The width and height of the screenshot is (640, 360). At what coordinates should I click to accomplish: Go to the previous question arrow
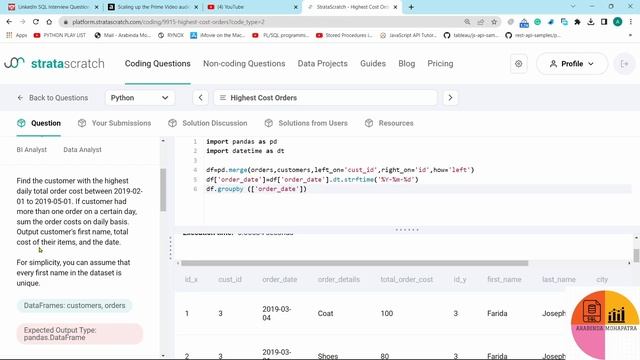(200, 98)
